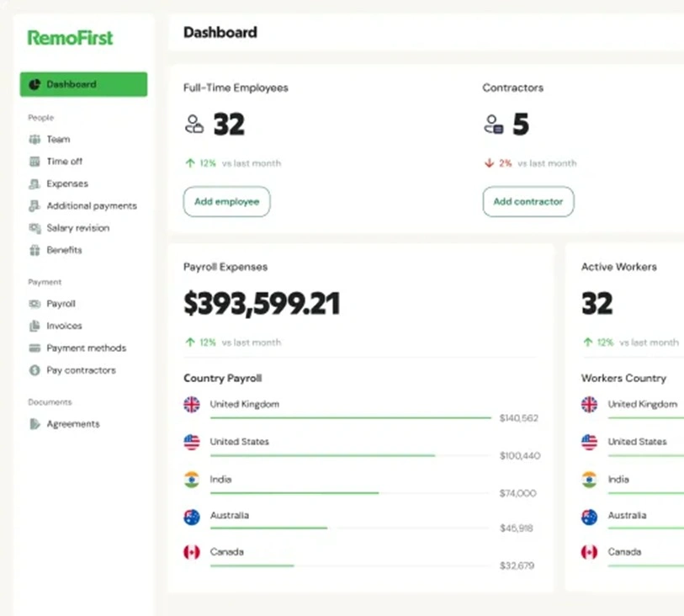
Task: Click the Agreements document icon
Action: coord(34,424)
